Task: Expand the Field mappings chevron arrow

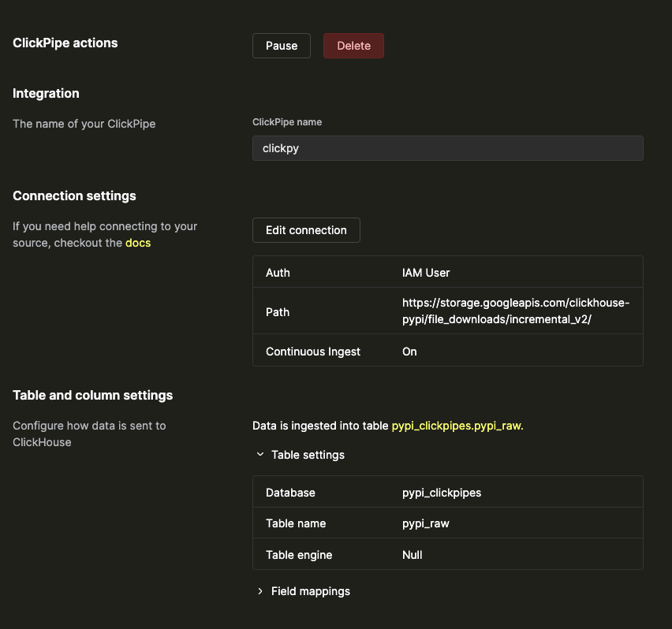Action: (x=259, y=591)
